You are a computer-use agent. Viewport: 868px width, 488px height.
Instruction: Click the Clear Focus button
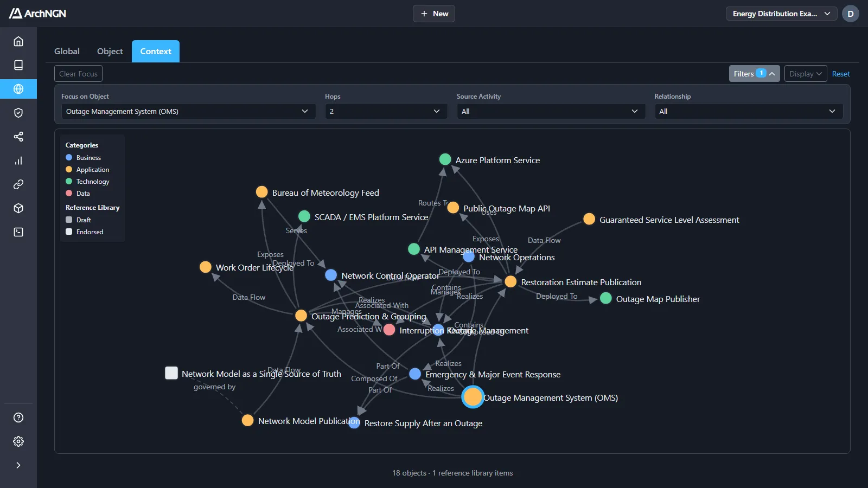pos(79,74)
